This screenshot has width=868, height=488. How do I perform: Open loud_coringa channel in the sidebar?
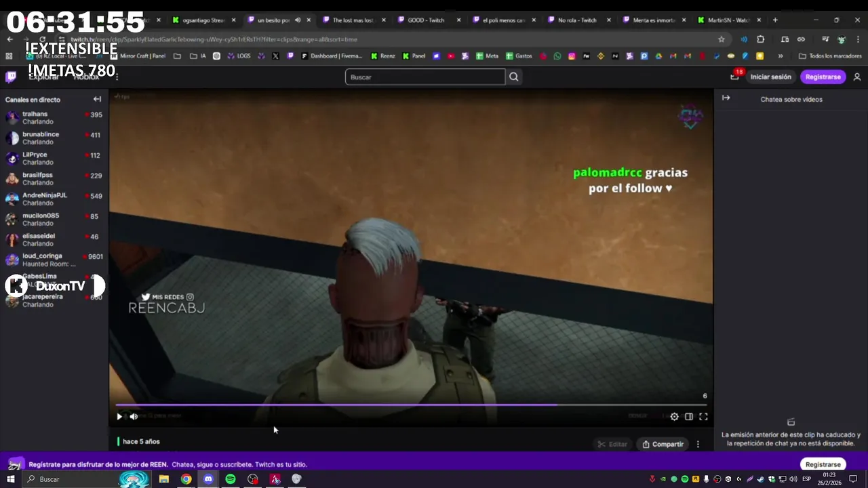click(x=54, y=260)
